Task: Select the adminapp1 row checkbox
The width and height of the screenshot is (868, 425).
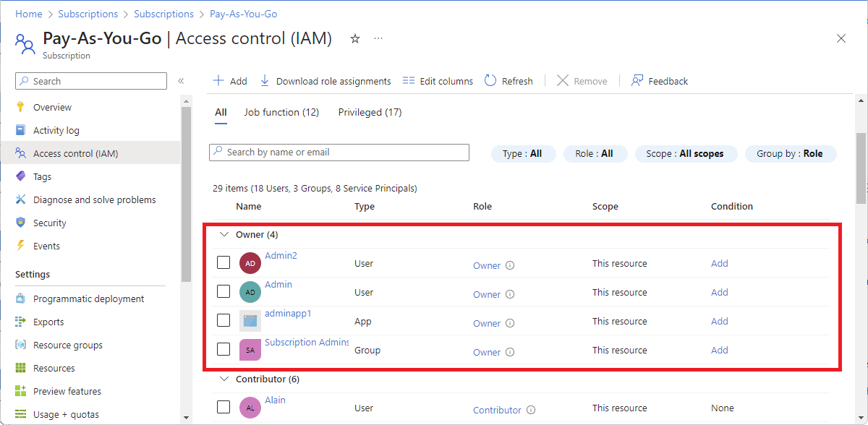Action: pyautogui.click(x=224, y=320)
